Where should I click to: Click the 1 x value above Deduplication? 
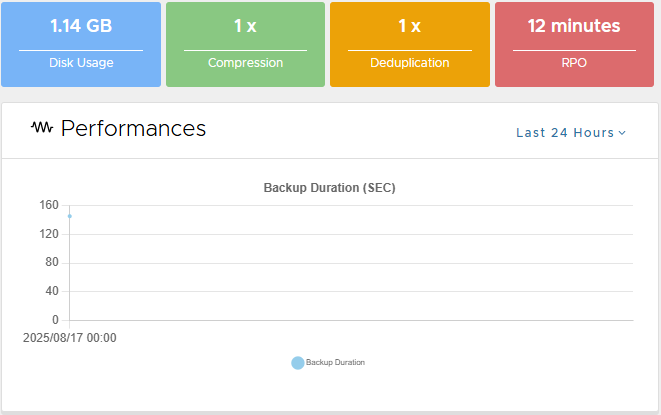(x=409, y=26)
